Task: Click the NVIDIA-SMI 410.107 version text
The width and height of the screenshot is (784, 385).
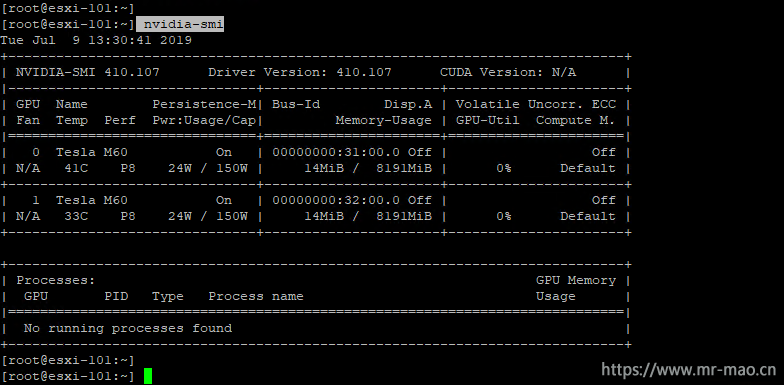Action: [88, 72]
